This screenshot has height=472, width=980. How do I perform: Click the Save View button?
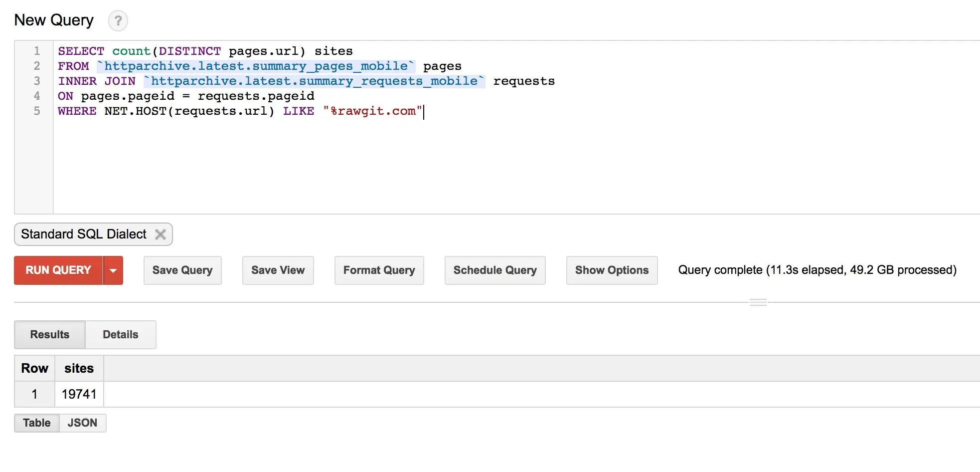click(x=278, y=270)
